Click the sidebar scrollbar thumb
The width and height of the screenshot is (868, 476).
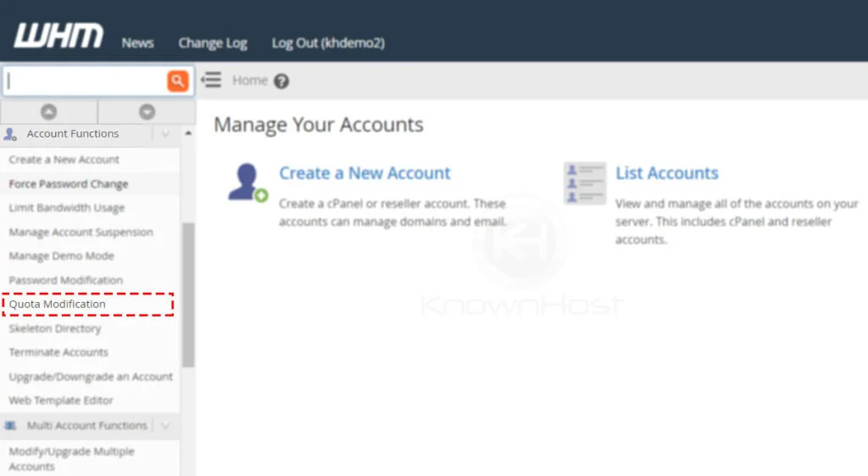click(188, 294)
